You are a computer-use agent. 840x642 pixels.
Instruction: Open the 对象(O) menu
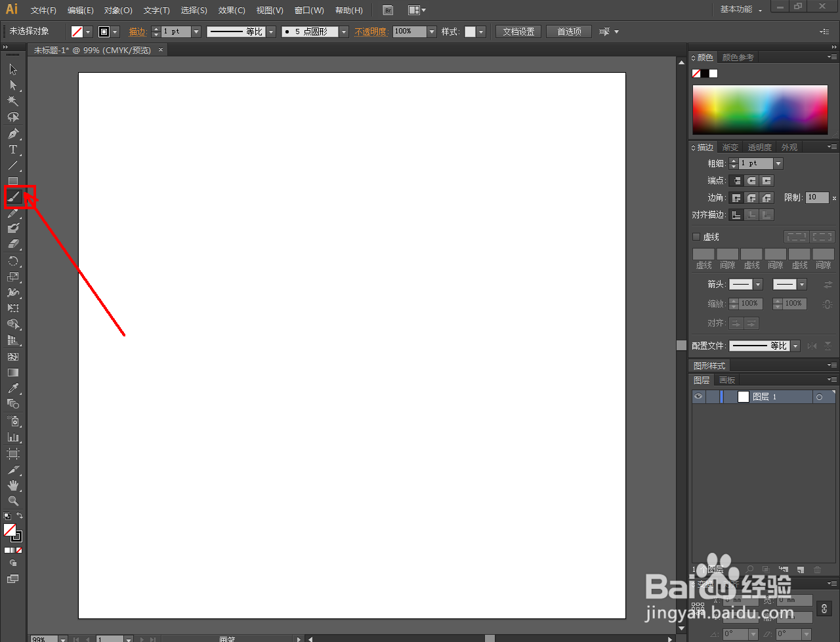118,10
